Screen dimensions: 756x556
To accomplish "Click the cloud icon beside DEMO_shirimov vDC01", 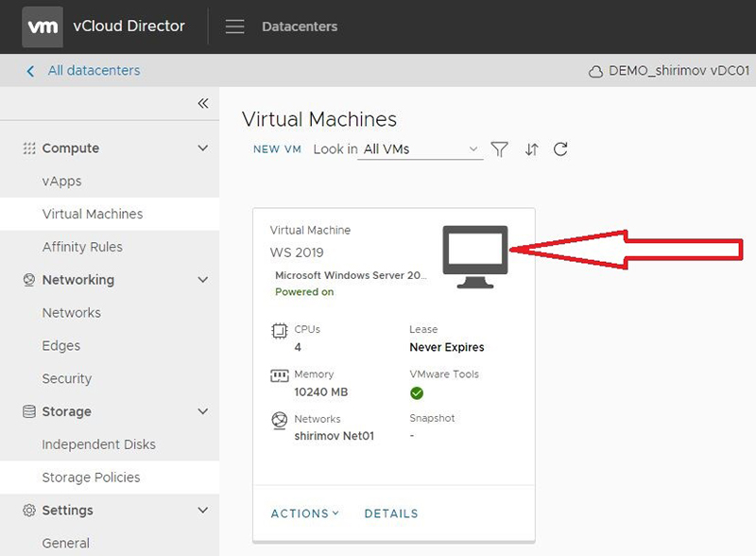I will pos(595,72).
